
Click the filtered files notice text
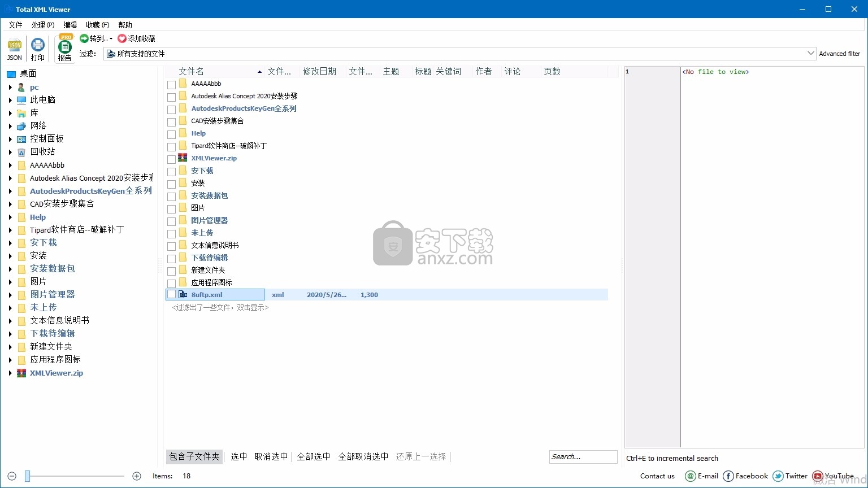pos(220,307)
